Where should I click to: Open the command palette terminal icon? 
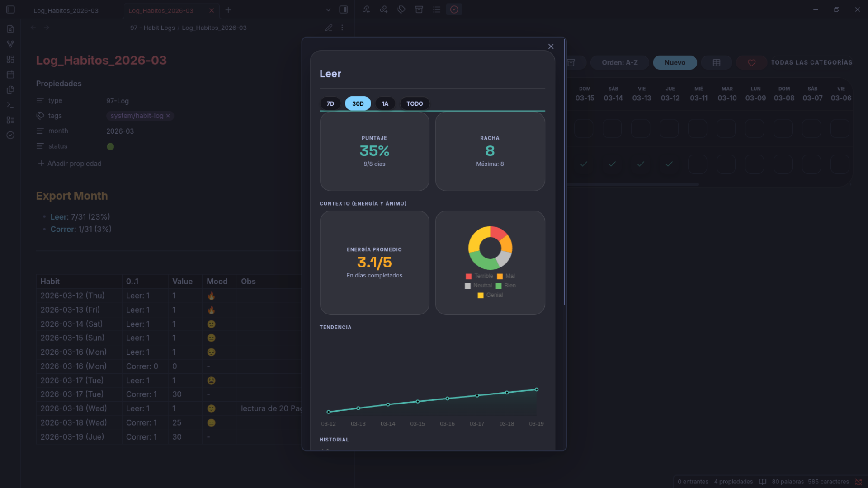pyautogui.click(x=10, y=105)
